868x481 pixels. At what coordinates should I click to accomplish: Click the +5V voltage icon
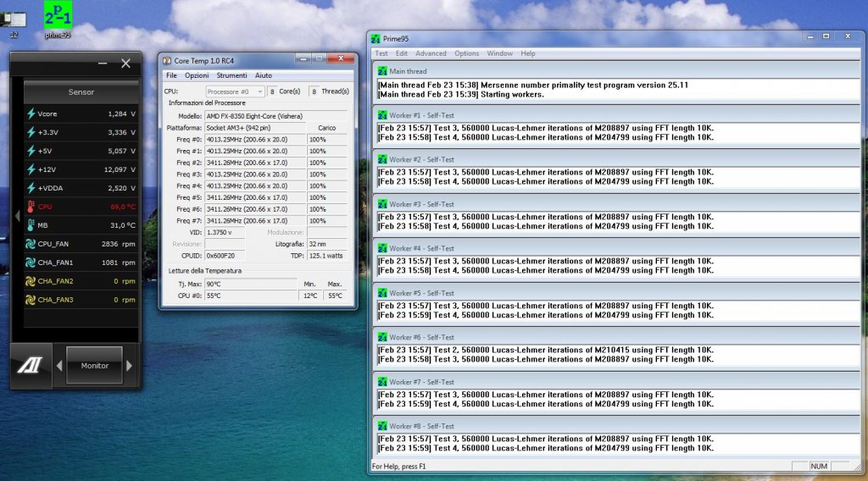[x=31, y=151]
